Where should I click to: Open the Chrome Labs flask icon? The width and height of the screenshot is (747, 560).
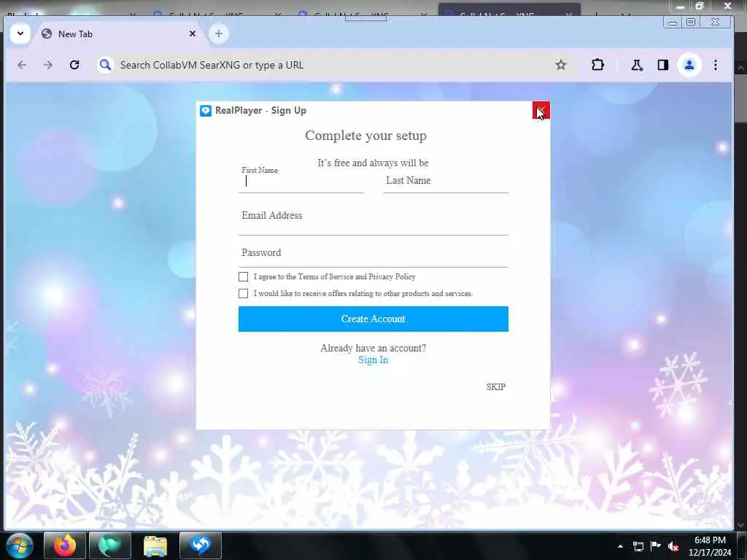pos(636,65)
